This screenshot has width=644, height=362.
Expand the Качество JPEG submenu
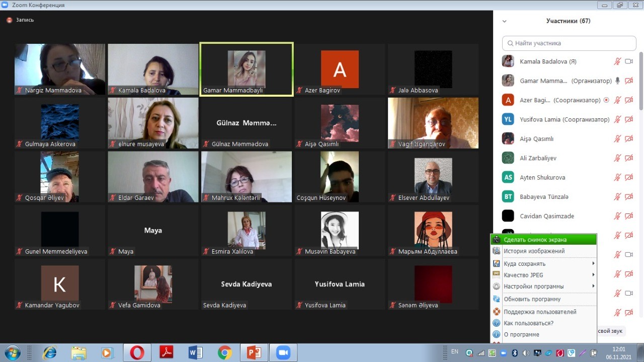[543, 275]
